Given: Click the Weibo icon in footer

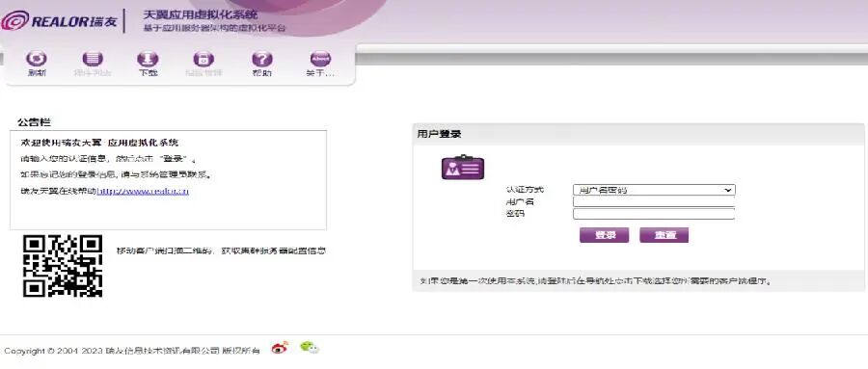Looking at the screenshot, I should point(279,348).
